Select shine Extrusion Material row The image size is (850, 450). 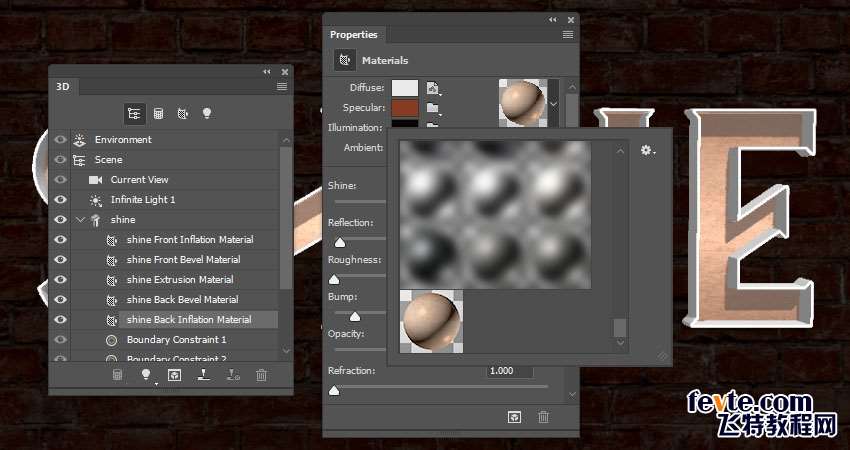pos(174,280)
